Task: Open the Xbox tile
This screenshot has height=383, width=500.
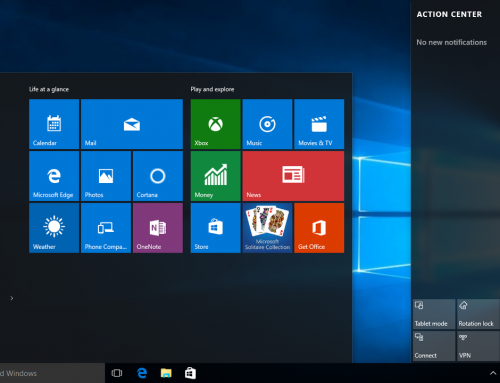Action: coord(216,124)
